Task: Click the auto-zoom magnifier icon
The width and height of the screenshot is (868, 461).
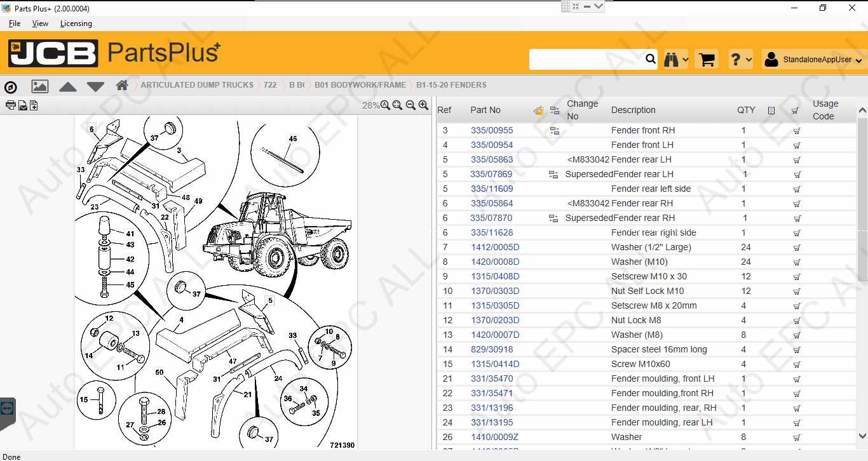Action: point(385,105)
